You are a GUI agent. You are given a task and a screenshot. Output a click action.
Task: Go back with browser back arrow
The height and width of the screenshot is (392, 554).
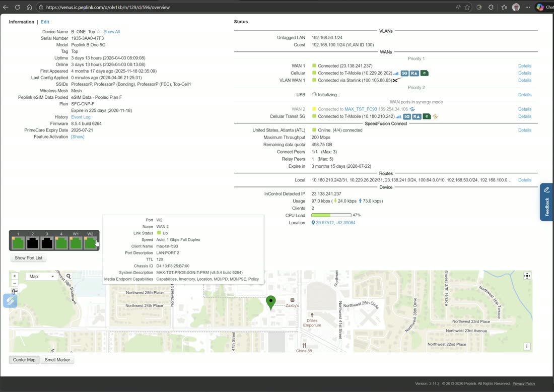point(6,7)
